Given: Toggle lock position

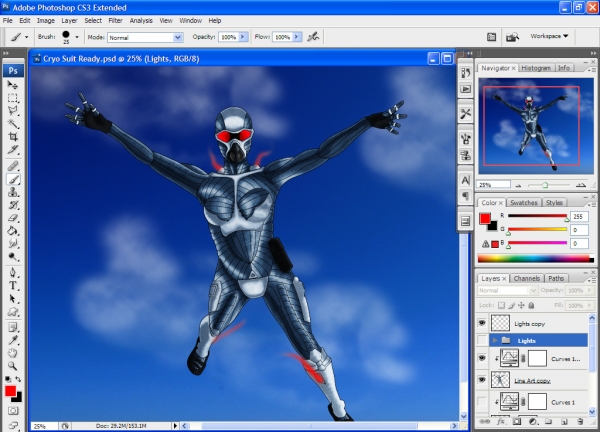Looking at the screenshot, I should click(521, 305).
